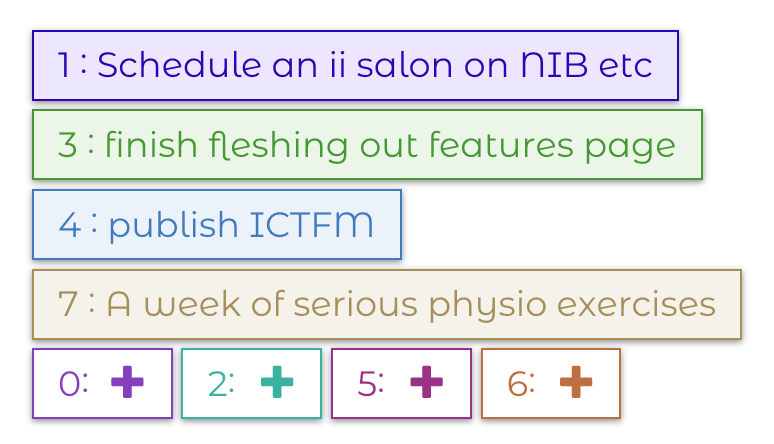
Task: Click the number 3 label on the green item
Action: point(66,146)
